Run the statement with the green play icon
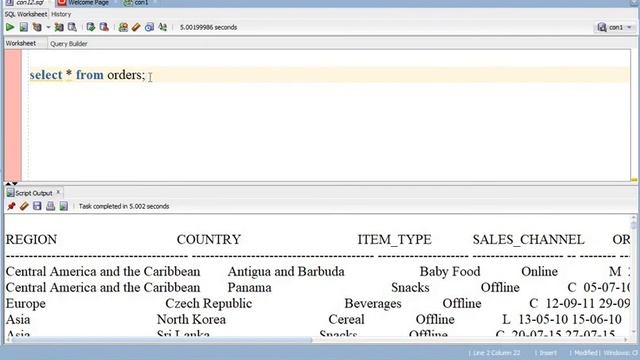 pos(10,27)
